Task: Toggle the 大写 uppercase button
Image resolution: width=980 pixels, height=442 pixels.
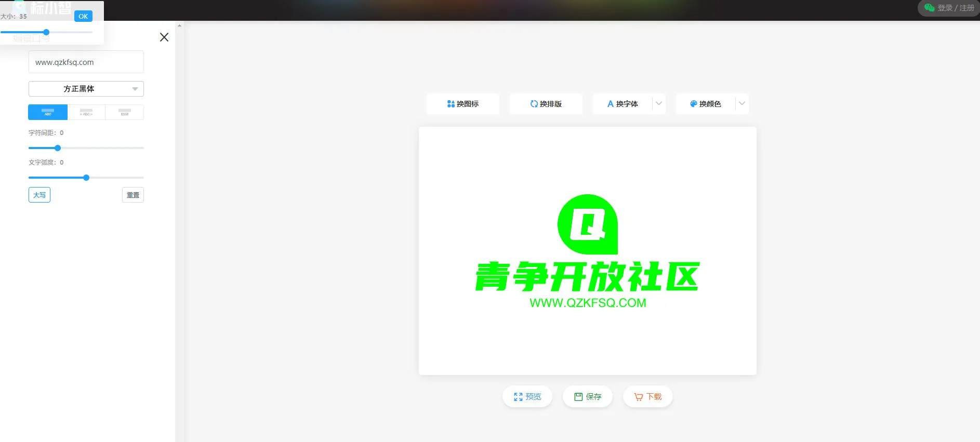Action: click(39, 195)
